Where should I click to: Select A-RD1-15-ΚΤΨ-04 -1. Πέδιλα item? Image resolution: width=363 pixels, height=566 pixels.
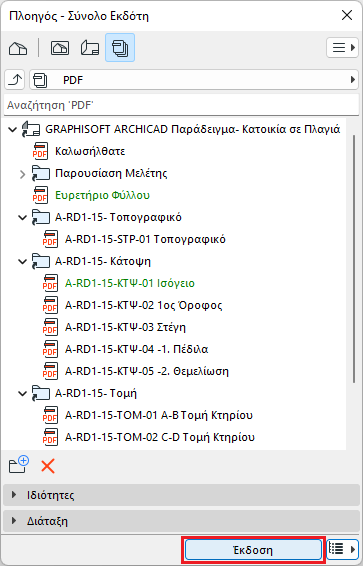coord(136,349)
